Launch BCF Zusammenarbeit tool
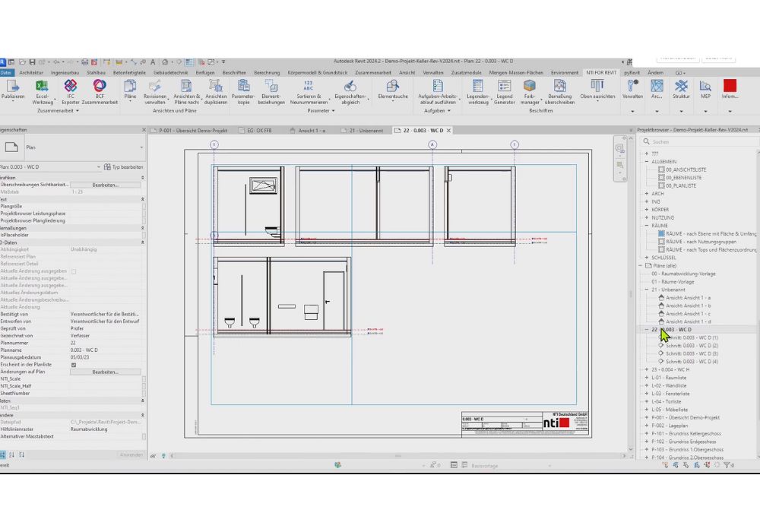Viewport: 760px width, 532px height. click(99, 90)
